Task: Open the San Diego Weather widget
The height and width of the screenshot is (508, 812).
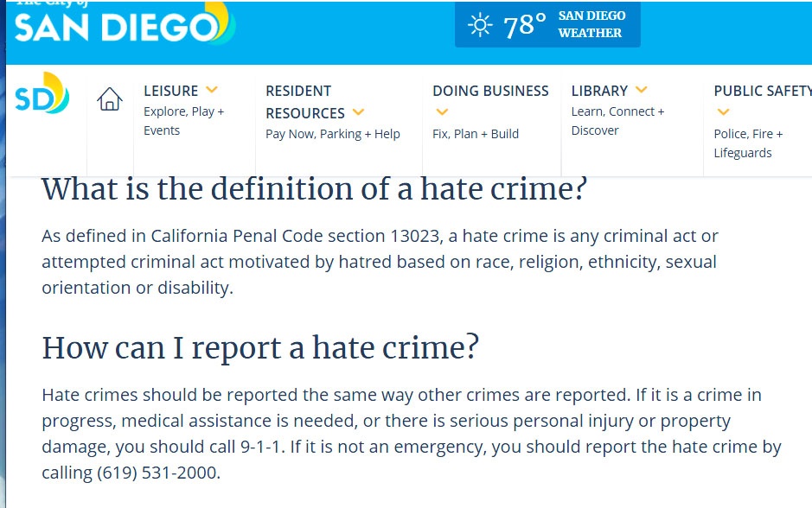Action: [x=547, y=24]
